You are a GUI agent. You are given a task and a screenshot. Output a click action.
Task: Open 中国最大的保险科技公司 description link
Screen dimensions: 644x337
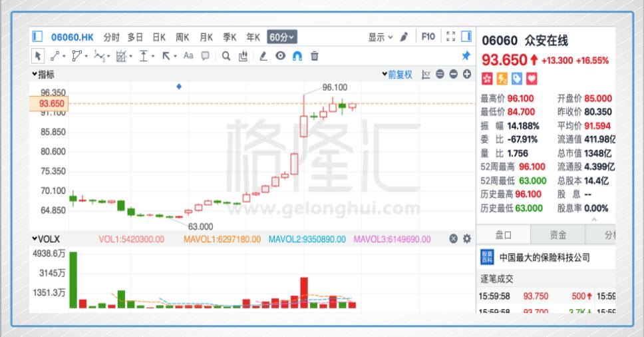[x=545, y=258]
